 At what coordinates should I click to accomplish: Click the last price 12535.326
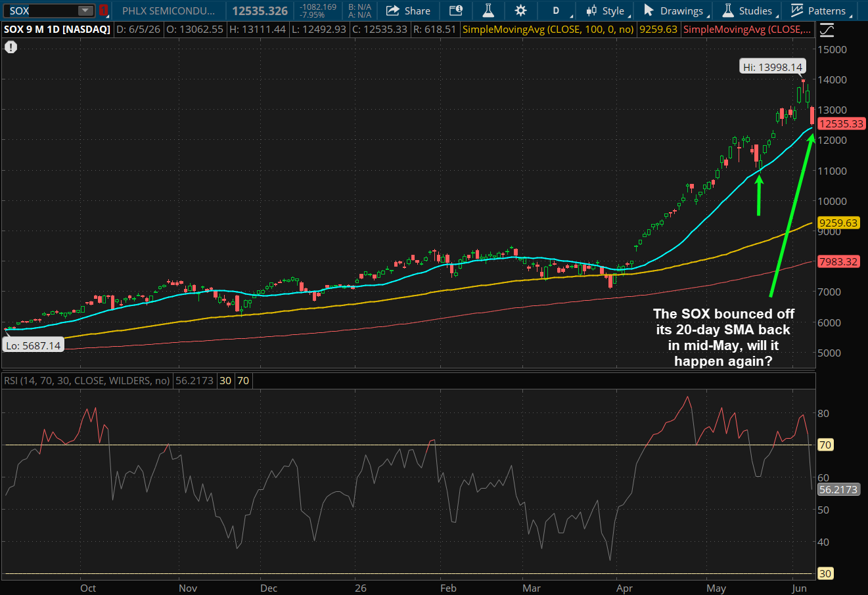260,11
